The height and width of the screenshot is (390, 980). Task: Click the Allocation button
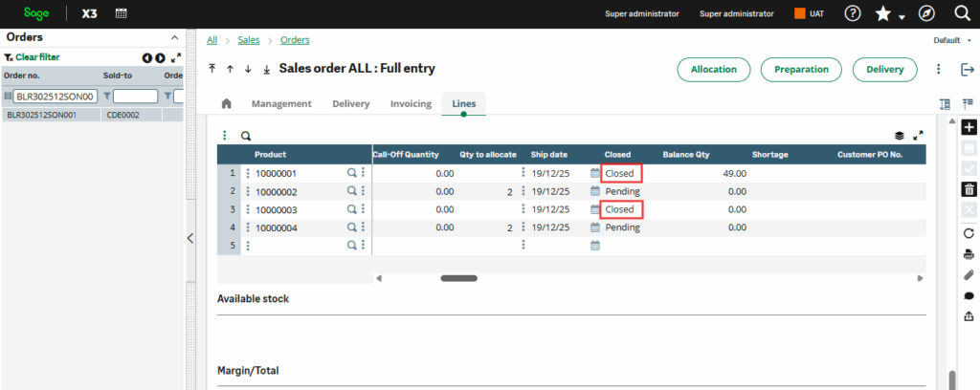point(713,69)
